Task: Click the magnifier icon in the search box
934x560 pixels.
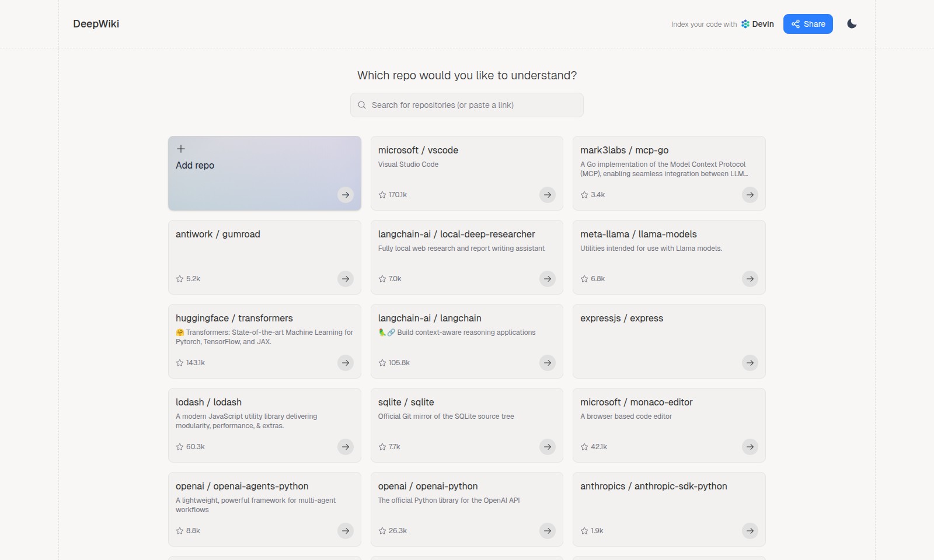Action: (x=362, y=105)
